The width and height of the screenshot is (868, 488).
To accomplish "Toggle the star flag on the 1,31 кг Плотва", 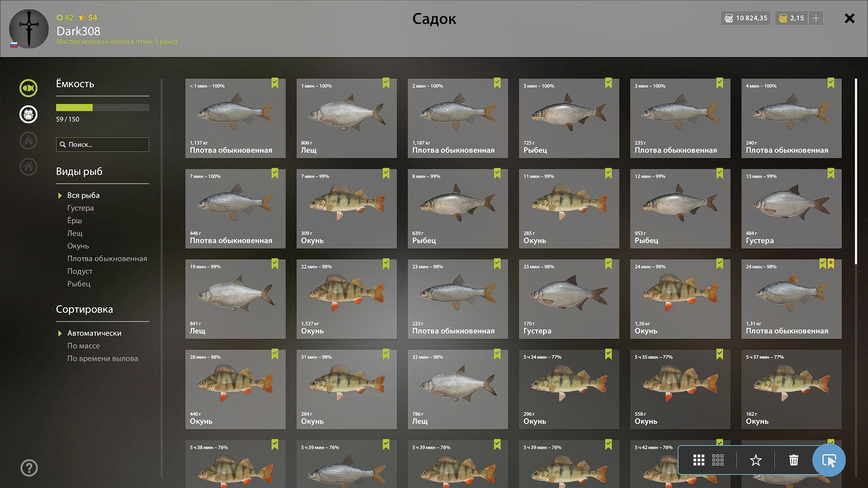I will pyautogui.click(x=831, y=264).
